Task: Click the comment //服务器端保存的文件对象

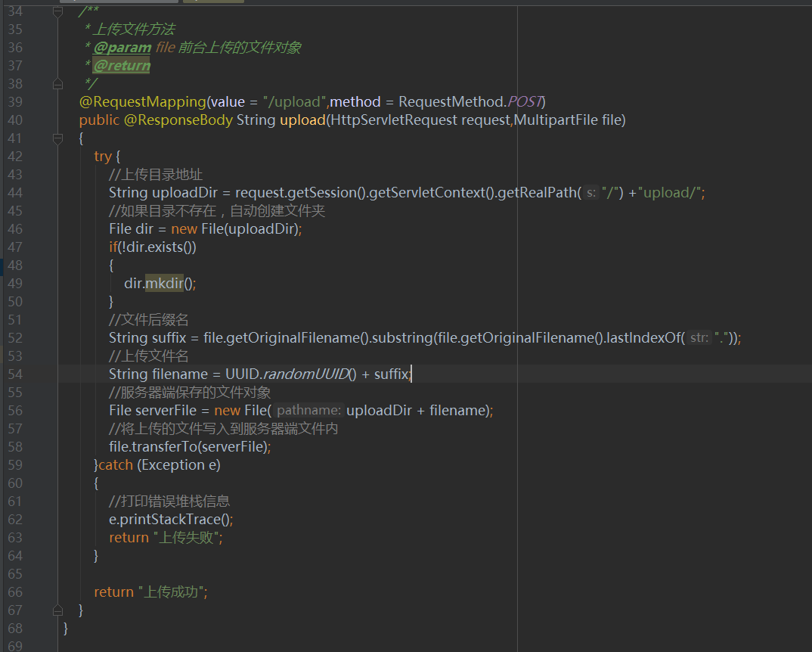Action: tap(190, 393)
